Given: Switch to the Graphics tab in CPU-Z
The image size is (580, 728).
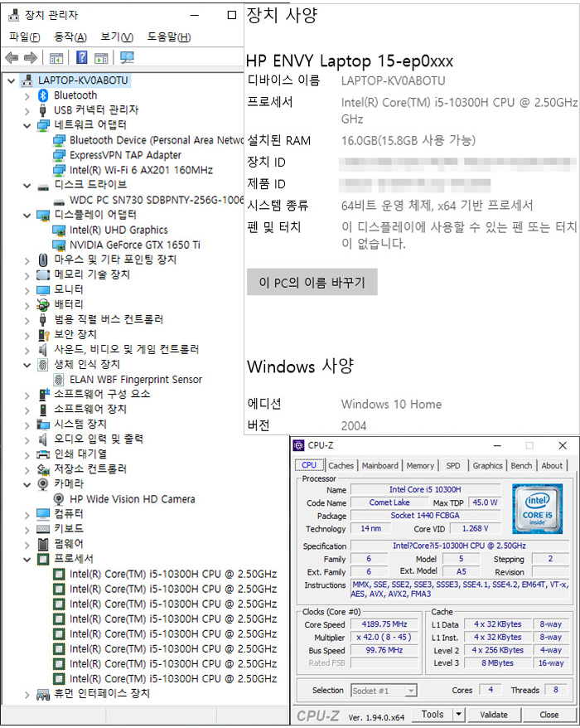Looking at the screenshot, I should (x=488, y=465).
